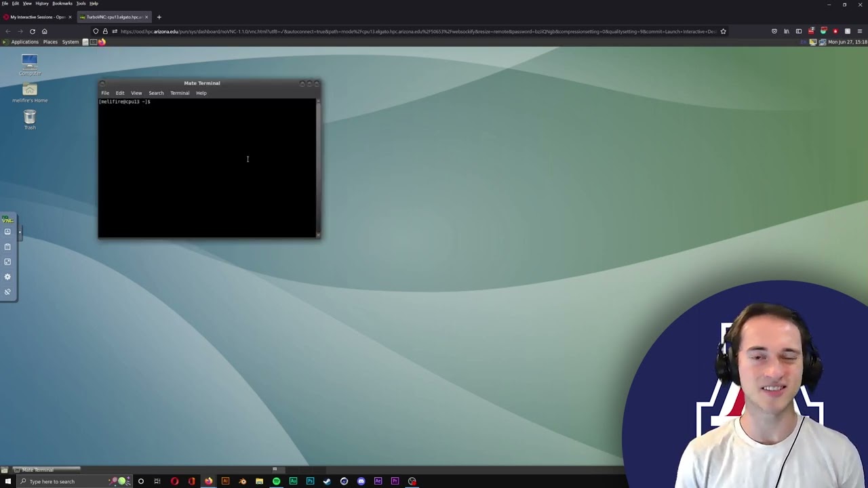Toggle Firefox sidebar icon
The image size is (868, 488).
(x=799, y=31)
